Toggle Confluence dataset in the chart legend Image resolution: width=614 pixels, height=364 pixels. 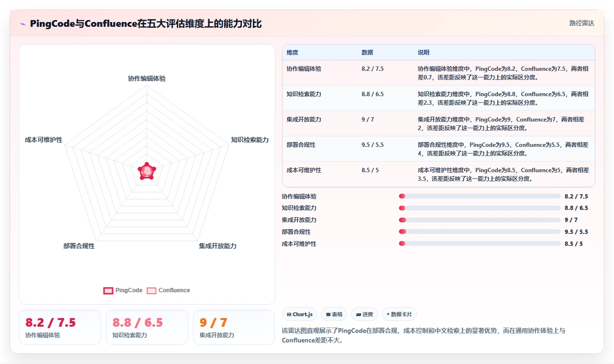coord(169,290)
